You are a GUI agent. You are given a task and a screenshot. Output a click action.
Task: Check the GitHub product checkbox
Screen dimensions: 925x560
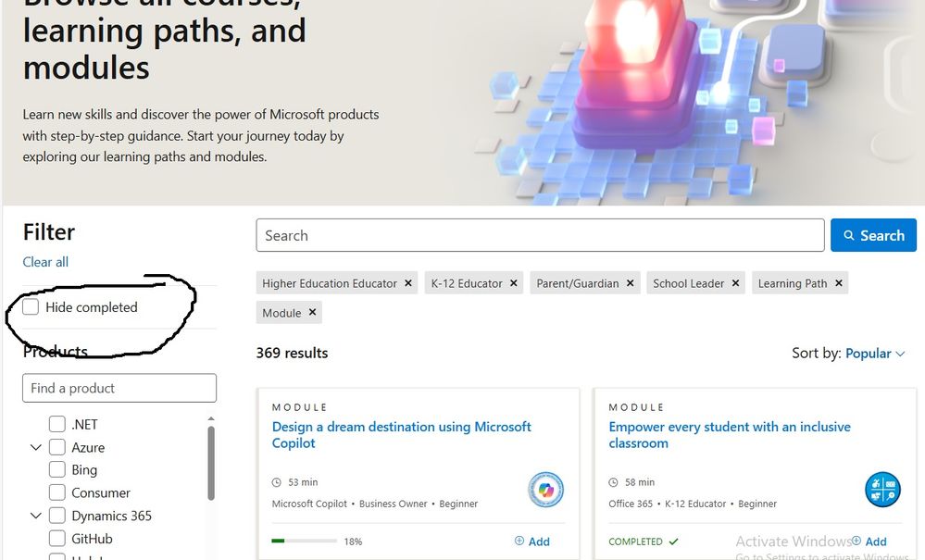(57, 538)
